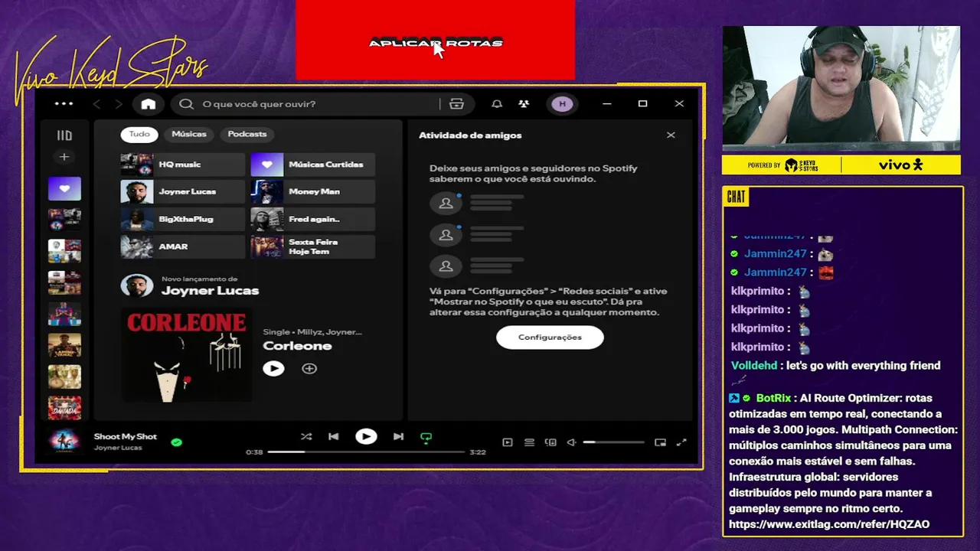Go to Spotify Home

[x=149, y=104]
